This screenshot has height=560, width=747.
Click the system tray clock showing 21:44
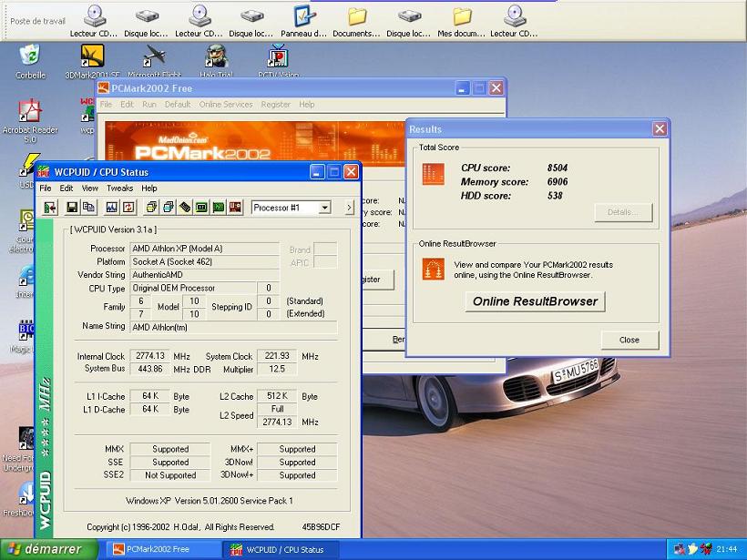click(727, 549)
